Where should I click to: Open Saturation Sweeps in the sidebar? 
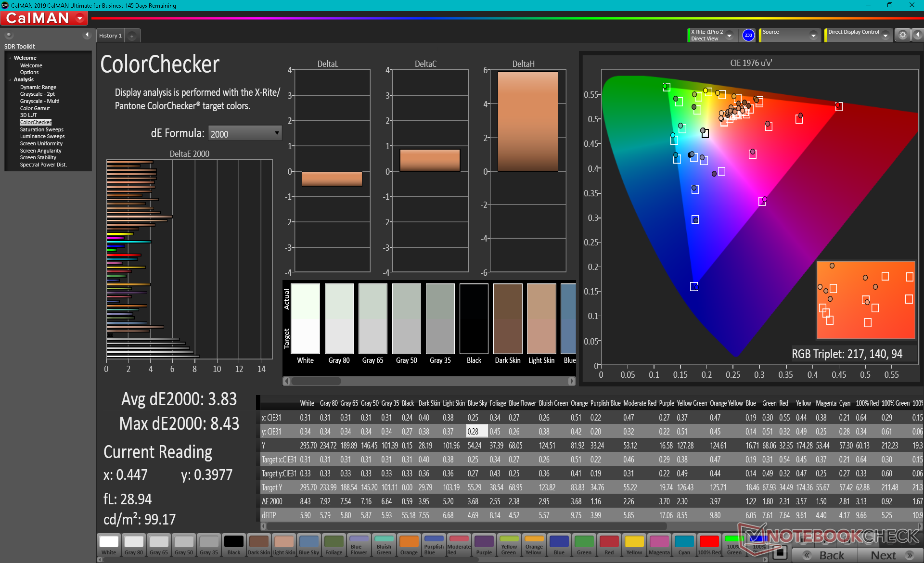tap(41, 129)
